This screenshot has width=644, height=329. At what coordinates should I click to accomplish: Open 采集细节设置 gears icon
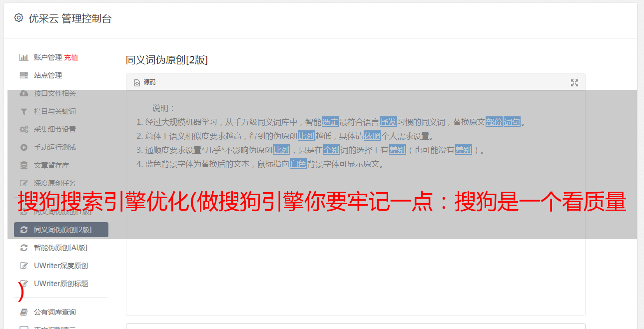point(23,129)
